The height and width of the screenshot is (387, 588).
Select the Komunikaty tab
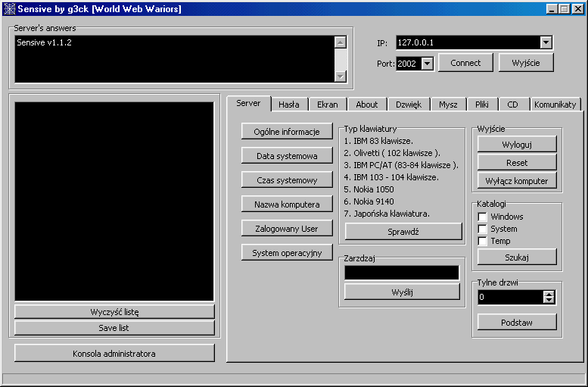[x=555, y=105]
